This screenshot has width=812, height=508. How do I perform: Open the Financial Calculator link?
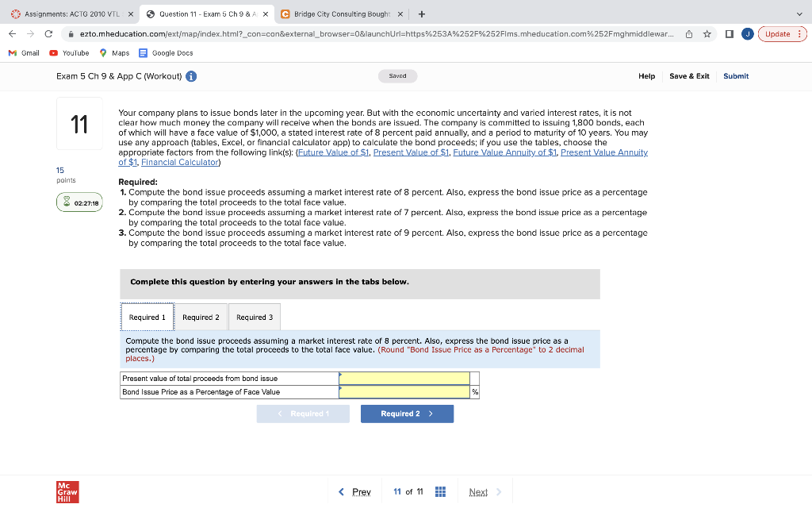(180, 162)
